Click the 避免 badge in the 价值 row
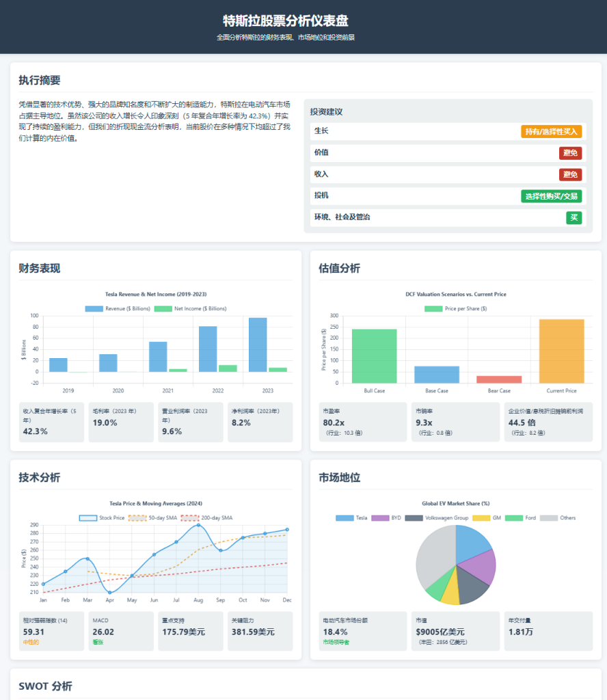 pyautogui.click(x=570, y=153)
